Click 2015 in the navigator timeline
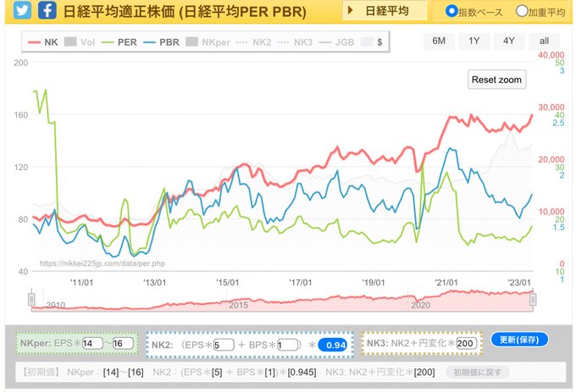Screen dimensions: 576x392 pos(238,305)
